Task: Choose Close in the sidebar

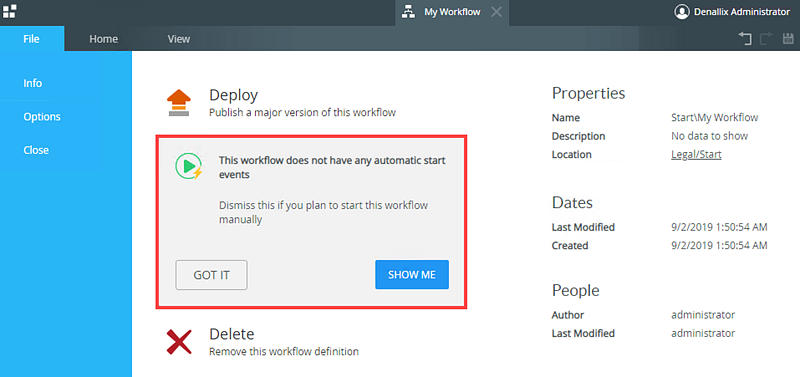Action: (36, 150)
